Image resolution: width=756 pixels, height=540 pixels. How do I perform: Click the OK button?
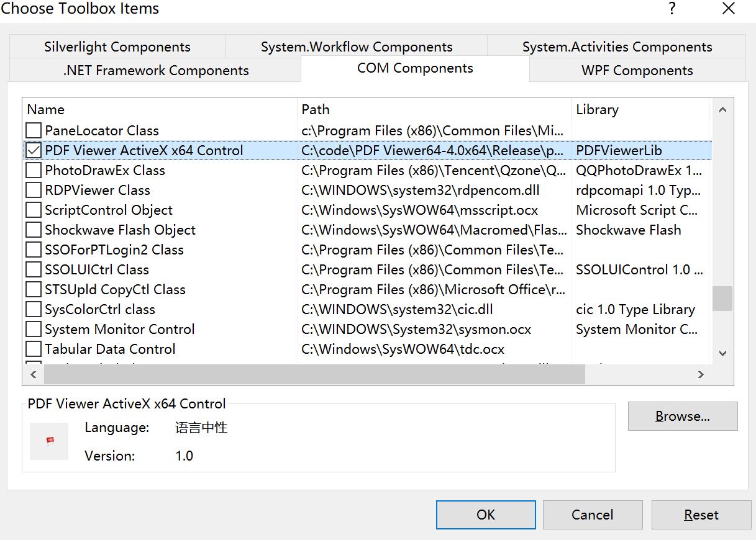pos(485,515)
